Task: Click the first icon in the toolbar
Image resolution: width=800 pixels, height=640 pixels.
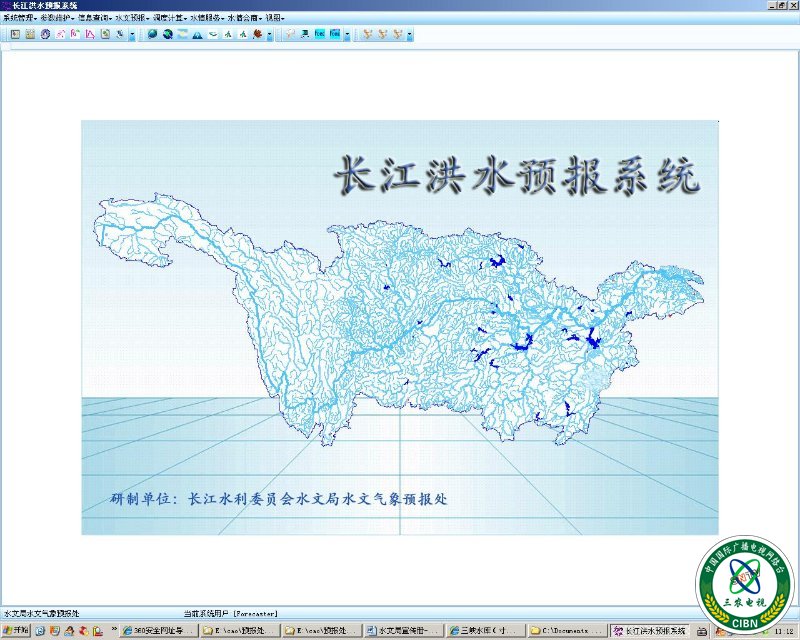Action: pos(15,34)
